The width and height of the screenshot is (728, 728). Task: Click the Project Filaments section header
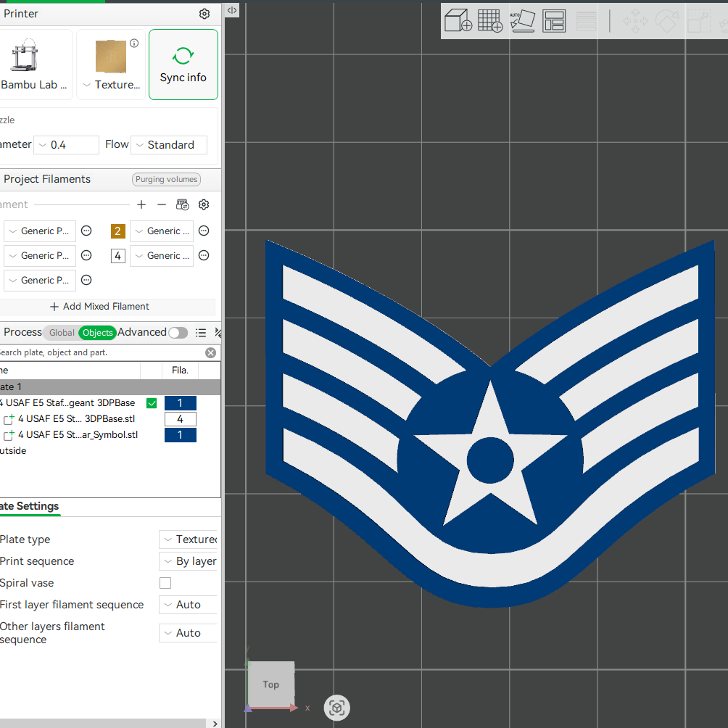click(x=47, y=179)
